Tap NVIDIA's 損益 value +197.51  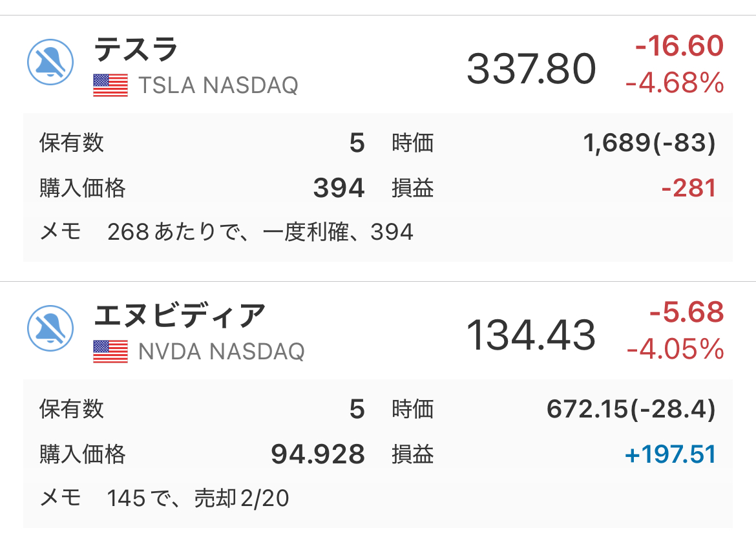pyautogui.click(x=670, y=454)
